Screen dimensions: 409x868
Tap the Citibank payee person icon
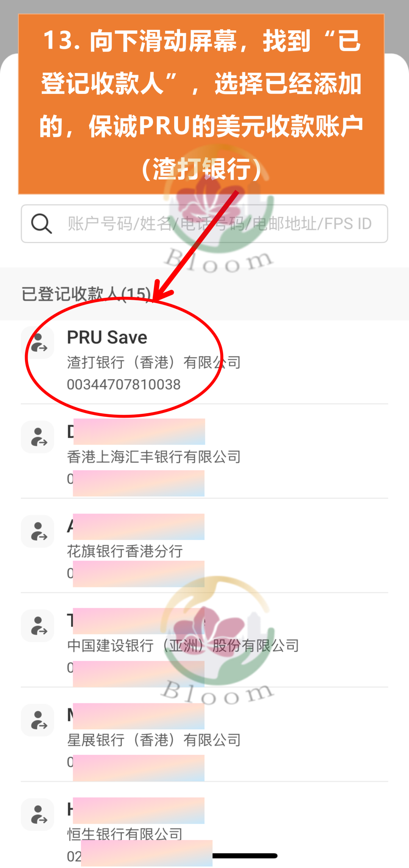click(x=37, y=531)
